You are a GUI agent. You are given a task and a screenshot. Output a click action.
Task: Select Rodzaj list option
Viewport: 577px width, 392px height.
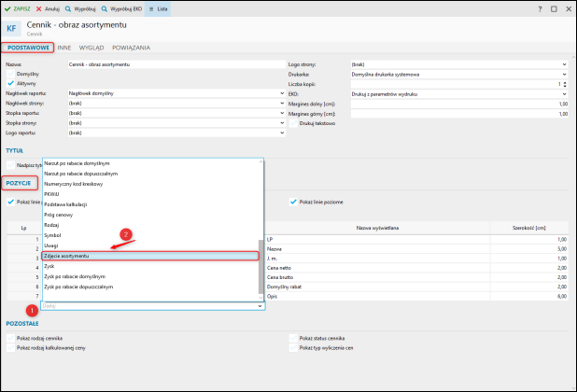point(150,225)
